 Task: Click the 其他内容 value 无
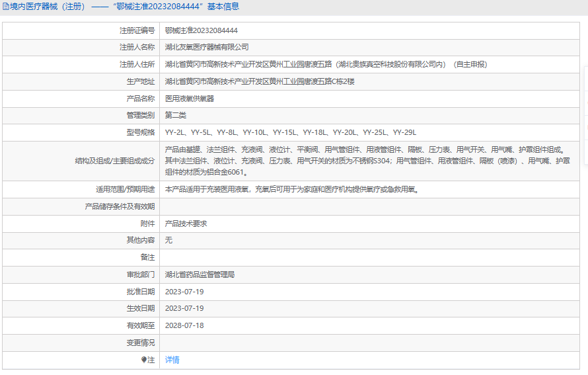(168, 240)
